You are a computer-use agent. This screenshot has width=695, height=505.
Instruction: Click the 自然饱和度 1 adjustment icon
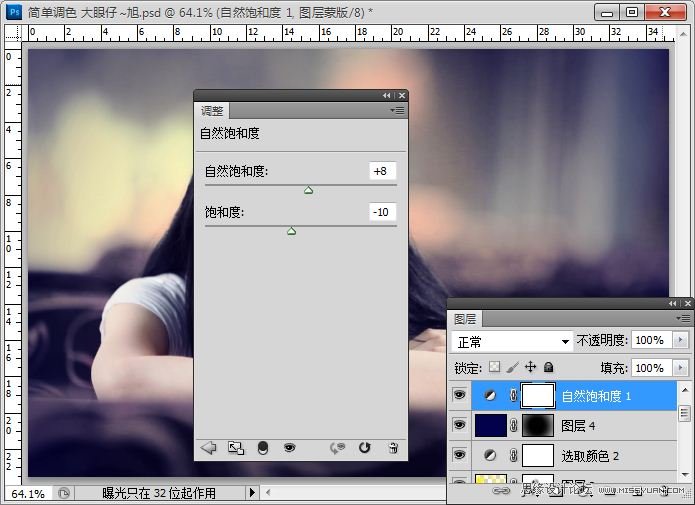coord(490,395)
